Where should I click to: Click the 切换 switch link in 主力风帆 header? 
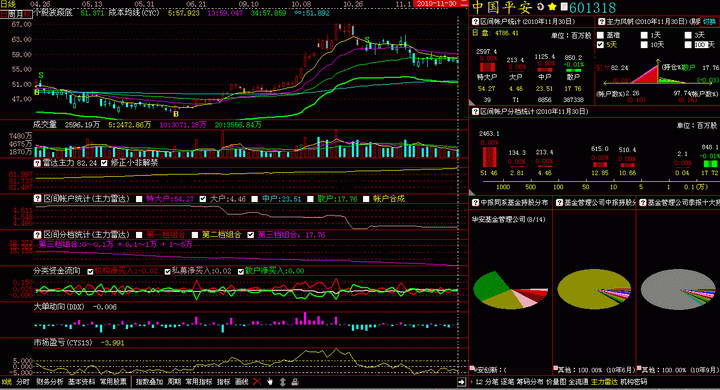coord(709,22)
